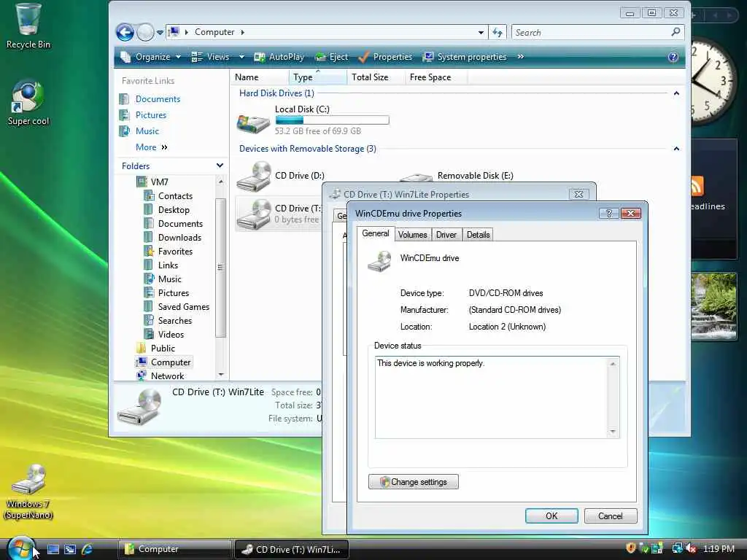Click folder tree scrollbar up arrow
Image resolution: width=747 pixels, height=560 pixels.
[x=220, y=182]
